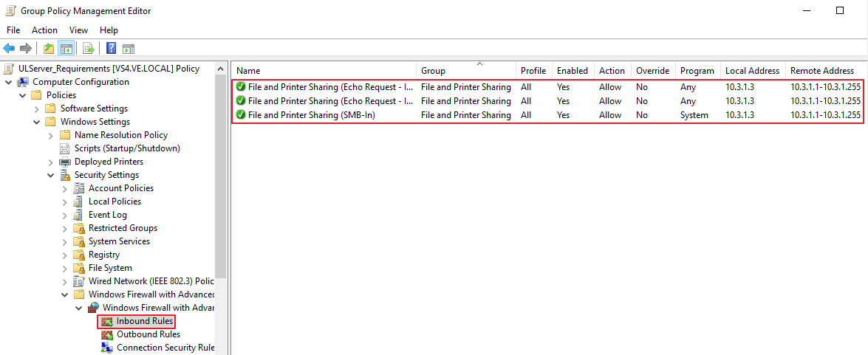Toggle the Show/Hide Action Pane icon
The height and width of the screenshot is (355, 868).
(129, 48)
